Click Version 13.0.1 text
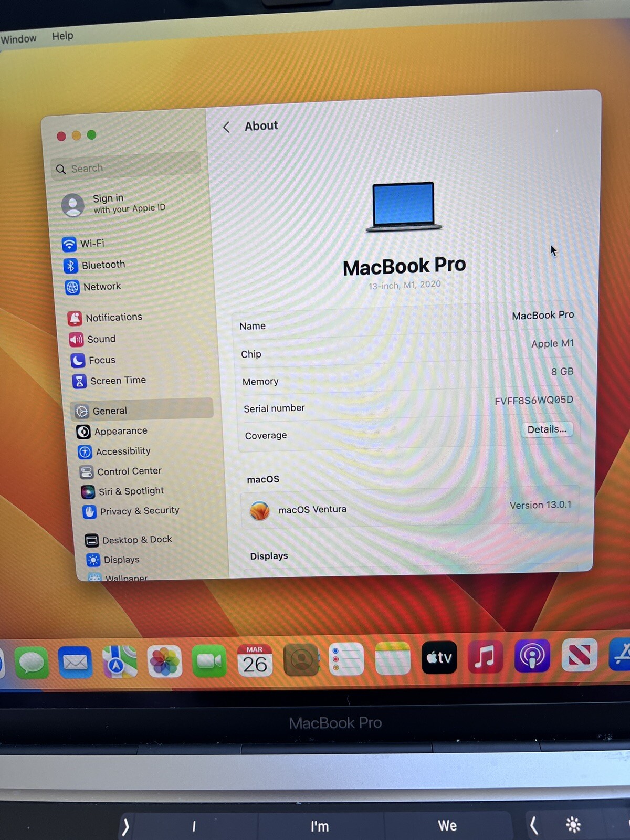This screenshot has width=630, height=840. [540, 505]
